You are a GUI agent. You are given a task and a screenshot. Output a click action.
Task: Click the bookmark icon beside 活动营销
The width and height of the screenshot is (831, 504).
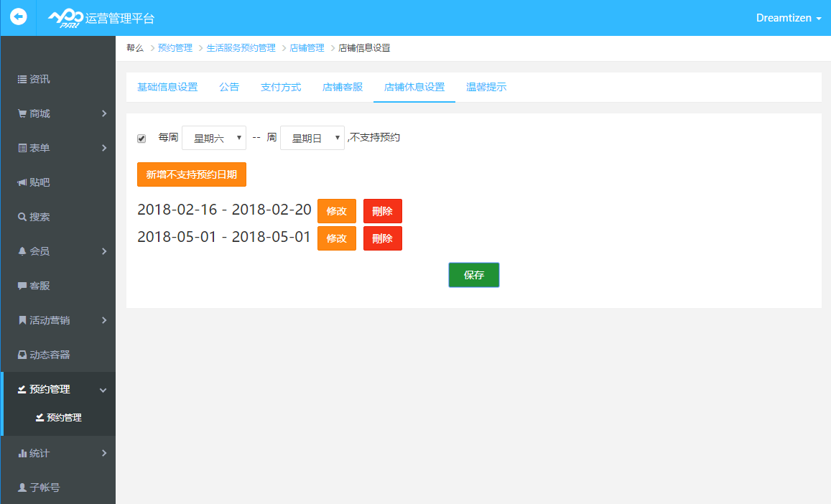tap(22, 320)
